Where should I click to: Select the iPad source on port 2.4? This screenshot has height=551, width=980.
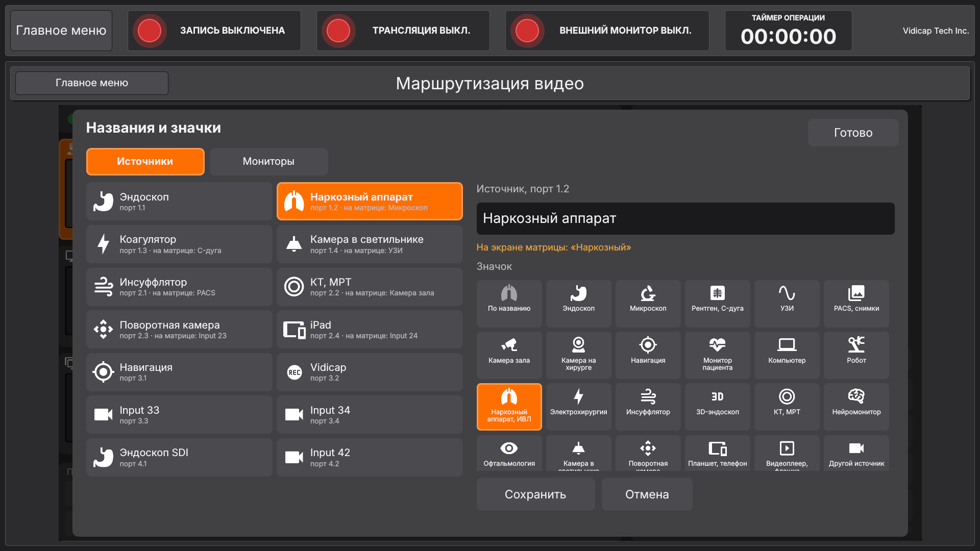370,330
